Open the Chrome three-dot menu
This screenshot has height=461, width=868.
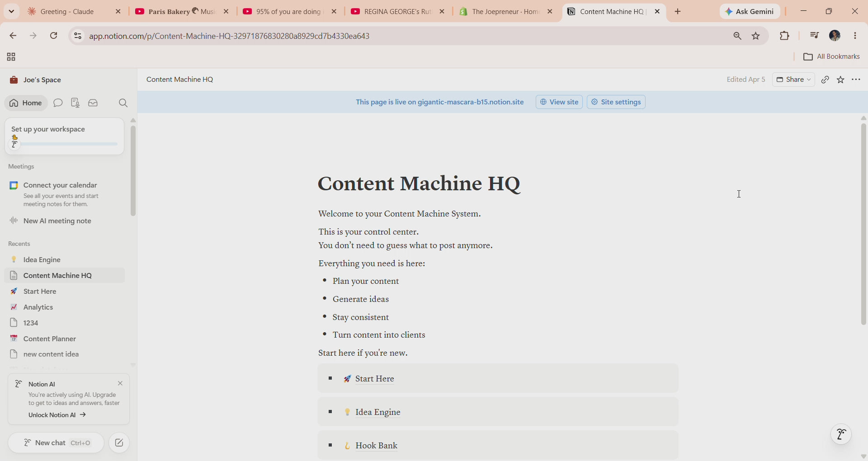click(855, 36)
